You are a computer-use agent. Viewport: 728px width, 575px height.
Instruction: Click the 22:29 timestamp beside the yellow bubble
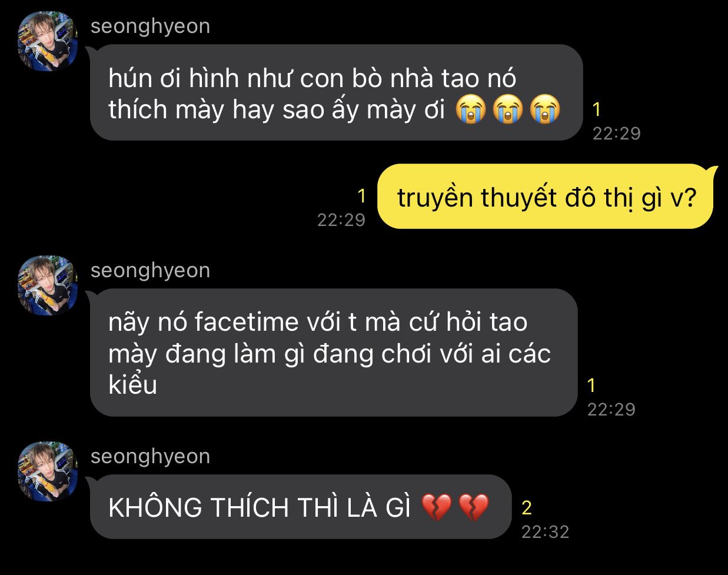(x=341, y=220)
